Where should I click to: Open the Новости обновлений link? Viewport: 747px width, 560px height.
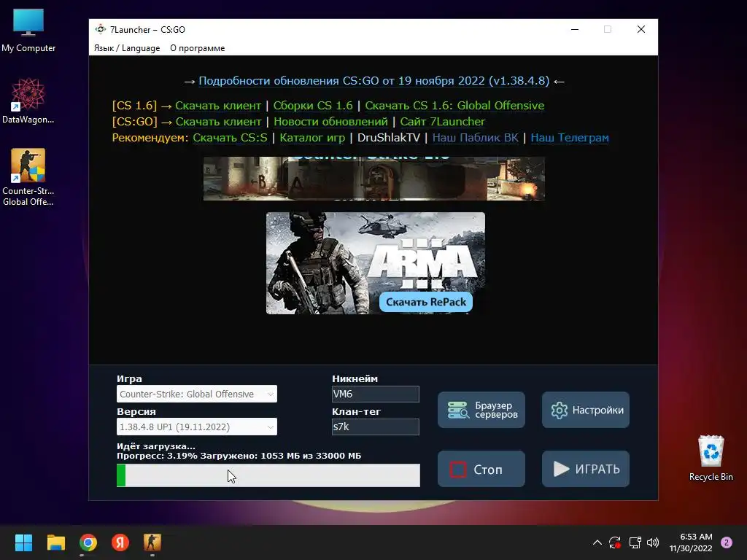tap(330, 122)
